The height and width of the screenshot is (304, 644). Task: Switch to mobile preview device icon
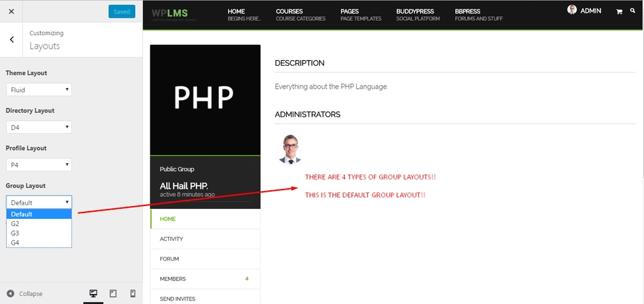pos(132,293)
